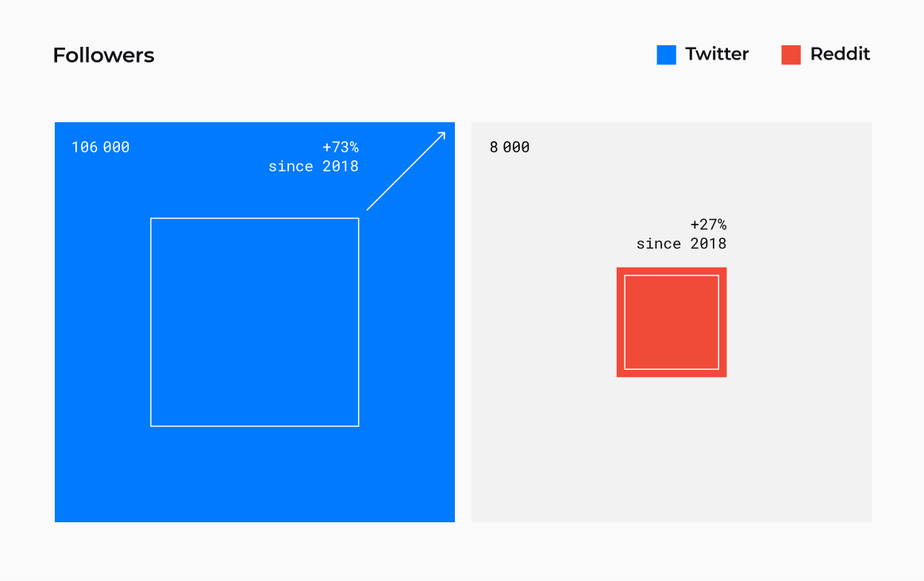
Task: Click the 'since 2018' text in blue panel
Action: click(314, 167)
